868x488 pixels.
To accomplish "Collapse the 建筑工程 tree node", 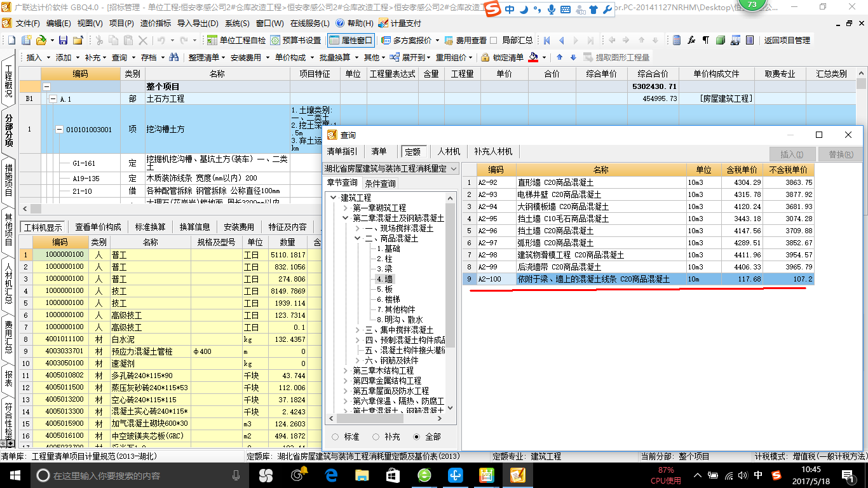I will (x=334, y=198).
